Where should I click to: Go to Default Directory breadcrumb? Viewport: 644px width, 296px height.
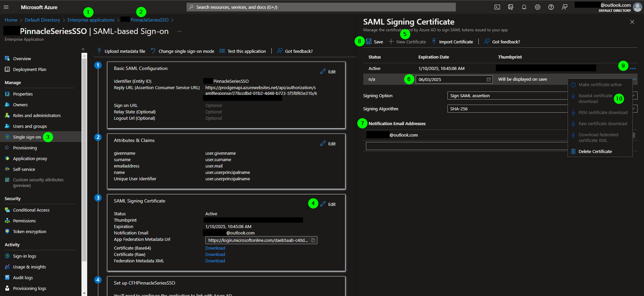coord(42,20)
